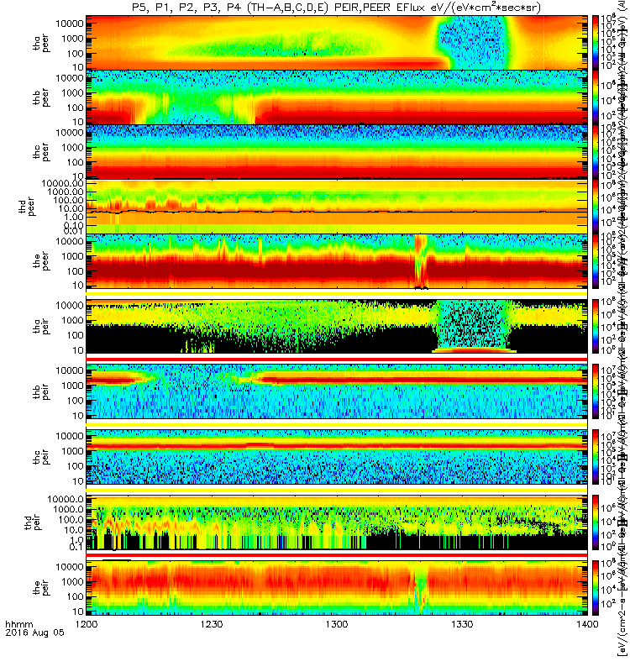The width and height of the screenshot is (630, 672).
Task: Click inside the tha peir spectrogram panel
Action: tap(337, 327)
